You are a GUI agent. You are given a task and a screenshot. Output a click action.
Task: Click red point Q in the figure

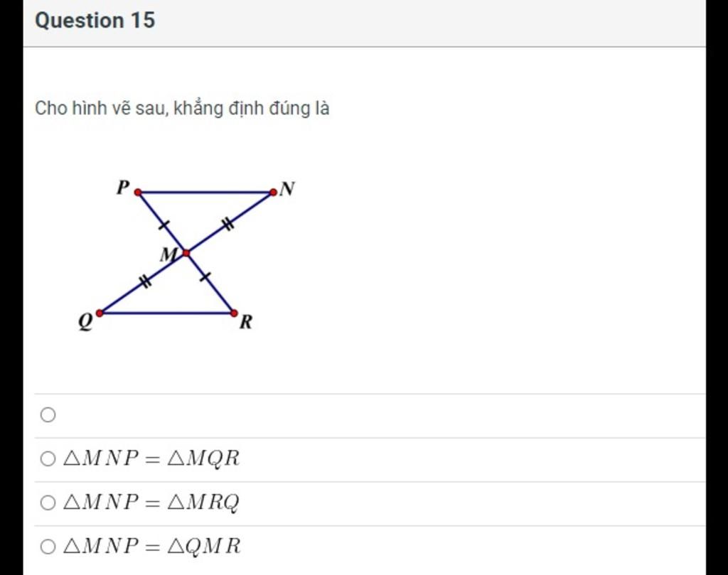100,313
